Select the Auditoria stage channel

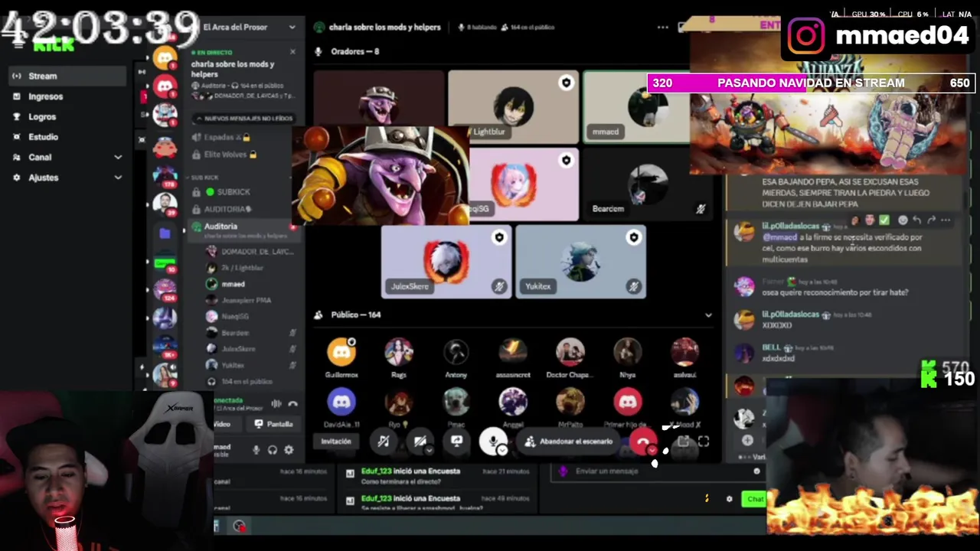pyautogui.click(x=243, y=230)
